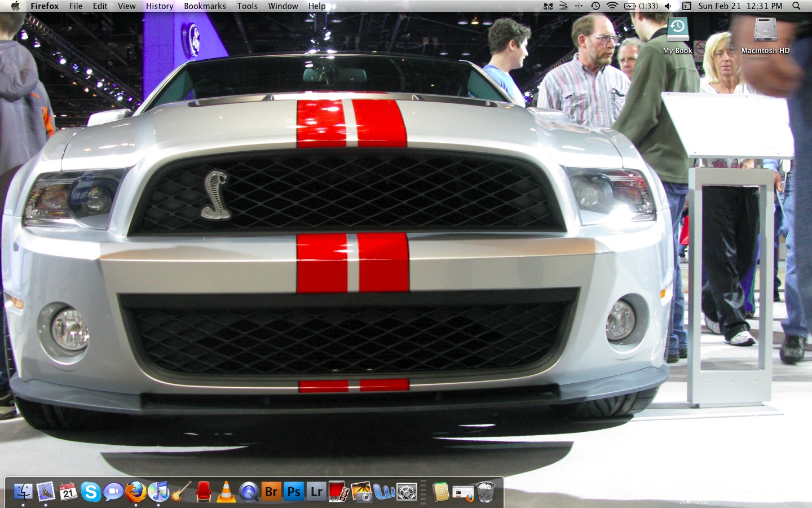Open Address Book stack in Dock
The height and width of the screenshot is (508, 812).
[440, 492]
